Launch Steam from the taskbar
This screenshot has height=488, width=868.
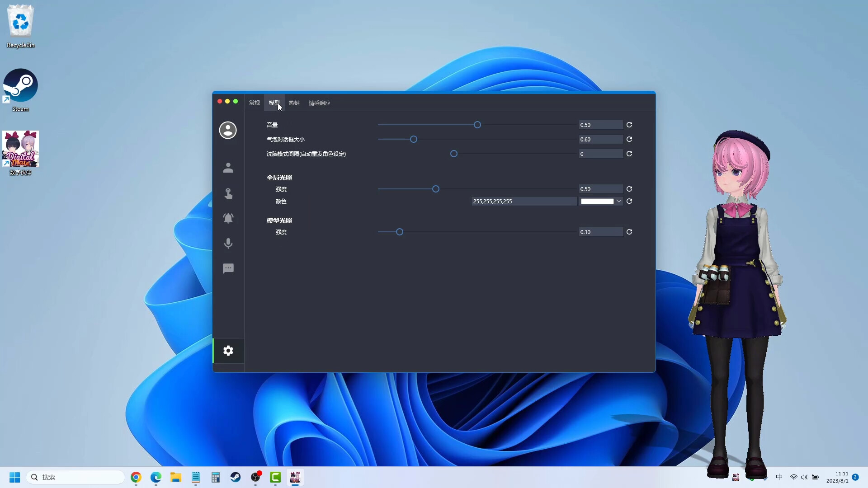[x=236, y=478]
